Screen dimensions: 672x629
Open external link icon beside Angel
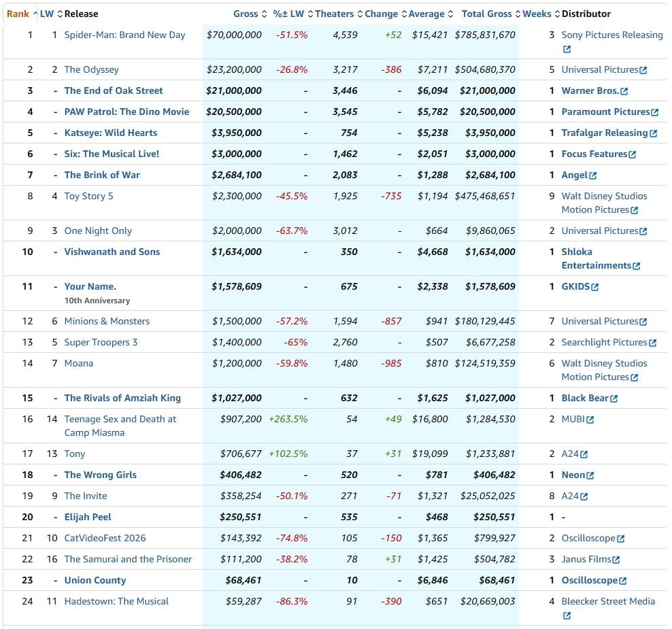pyautogui.click(x=592, y=175)
